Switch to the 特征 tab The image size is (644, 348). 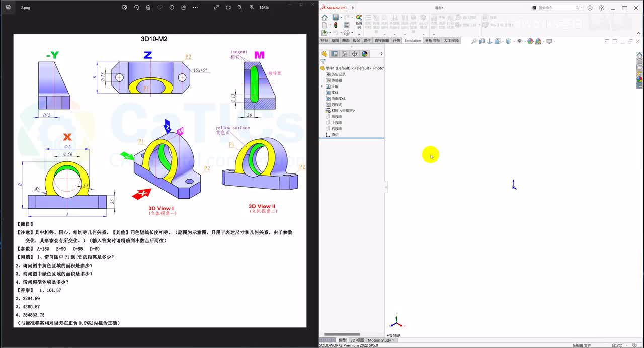[x=324, y=40]
